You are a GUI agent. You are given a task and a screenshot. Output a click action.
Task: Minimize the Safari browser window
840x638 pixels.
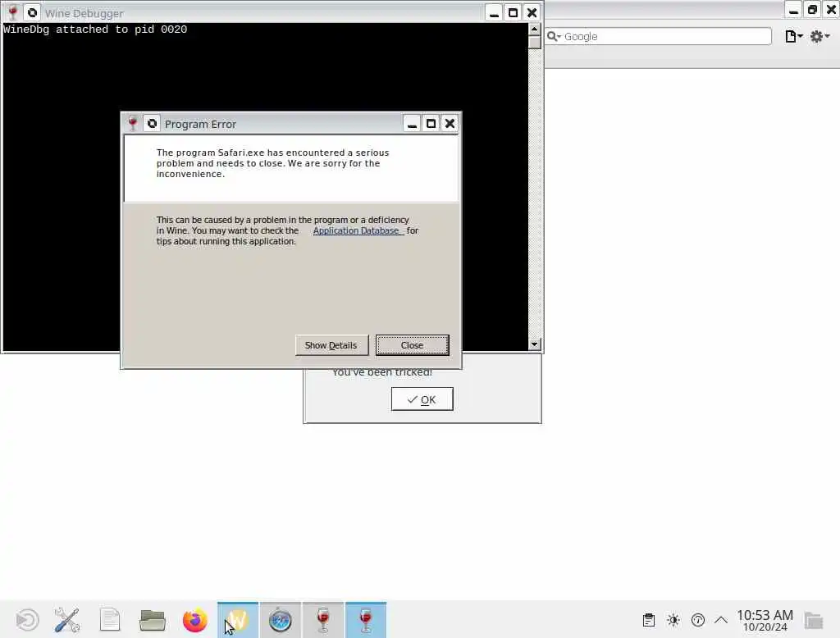793,10
